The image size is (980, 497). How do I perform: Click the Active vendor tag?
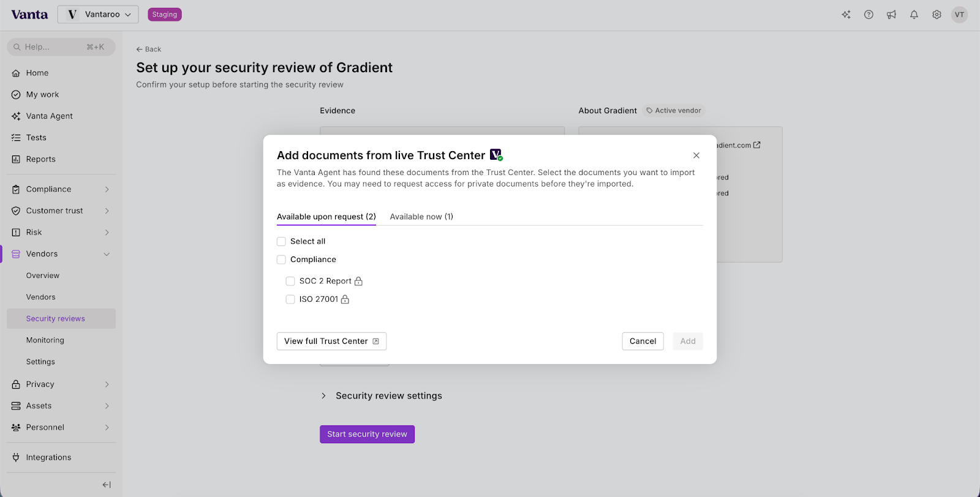pyautogui.click(x=674, y=111)
